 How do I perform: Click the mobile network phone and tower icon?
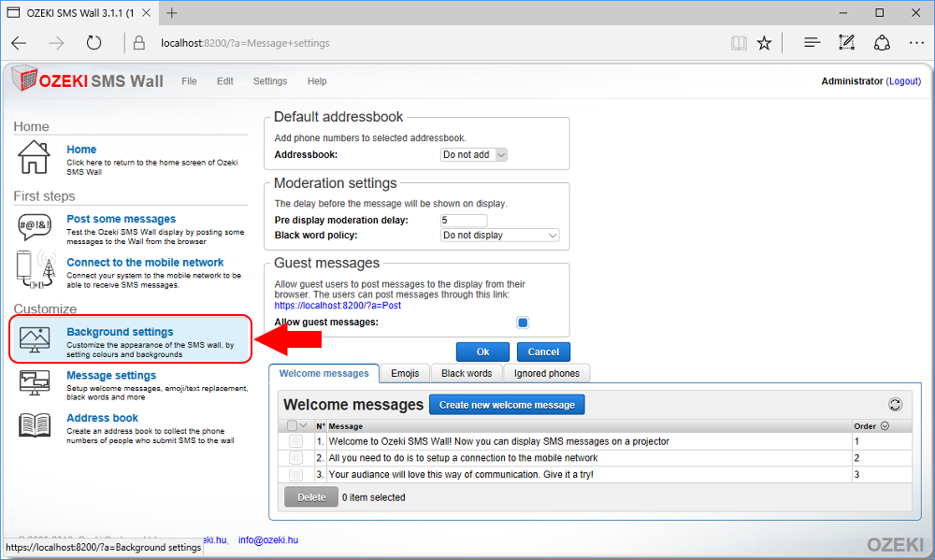[36, 269]
